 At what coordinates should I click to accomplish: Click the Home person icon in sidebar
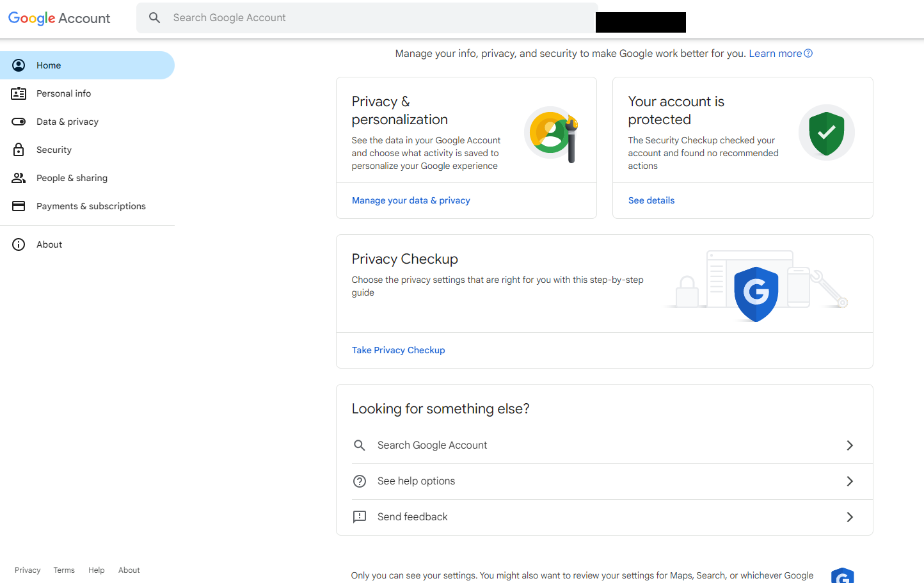click(19, 65)
